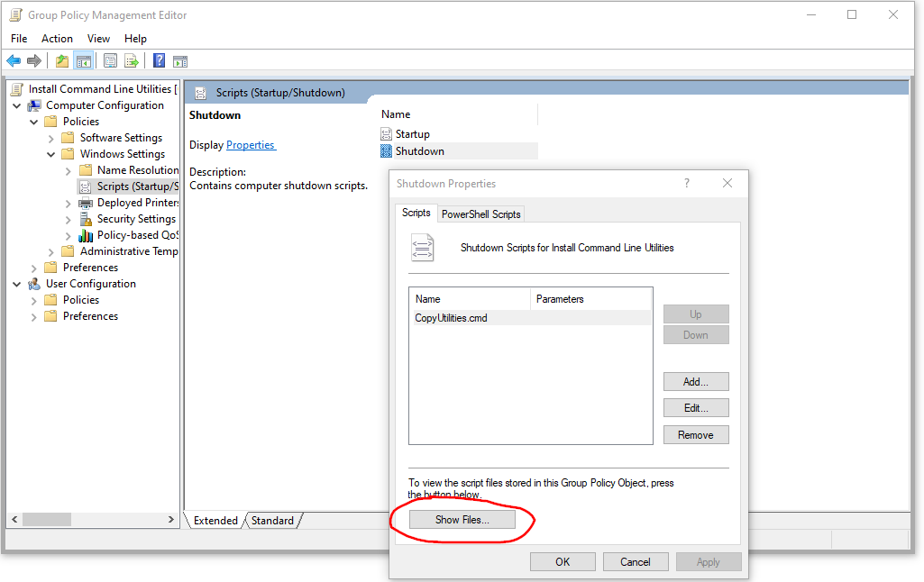
Task: Click the Up one level folder icon
Action: coord(62,60)
